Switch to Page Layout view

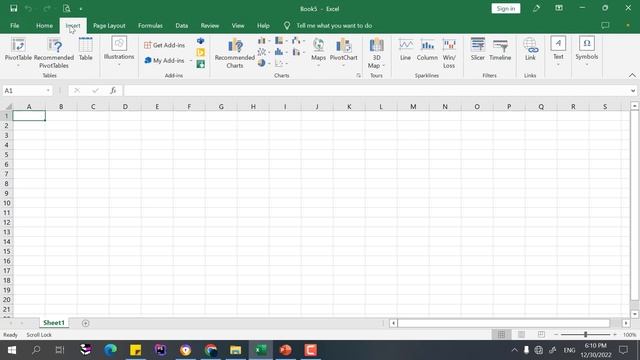click(521, 335)
